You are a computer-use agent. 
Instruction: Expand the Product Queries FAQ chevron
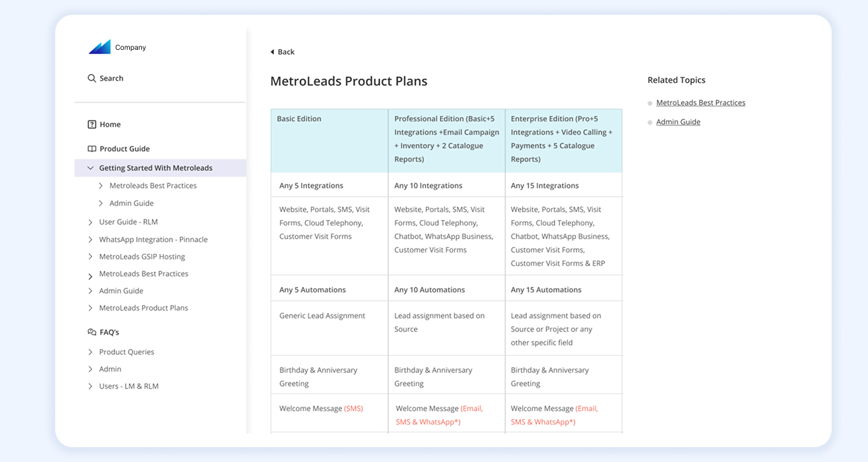(91, 352)
